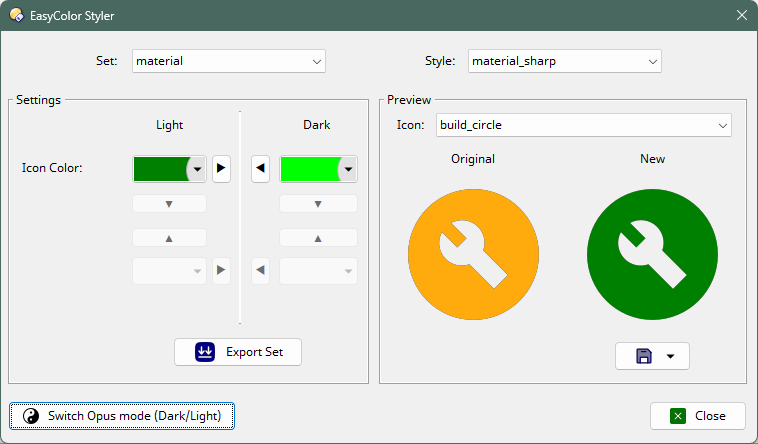Click the Original label above the orange preview
The height and width of the screenshot is (444, 758).
(x=473, y=159)
